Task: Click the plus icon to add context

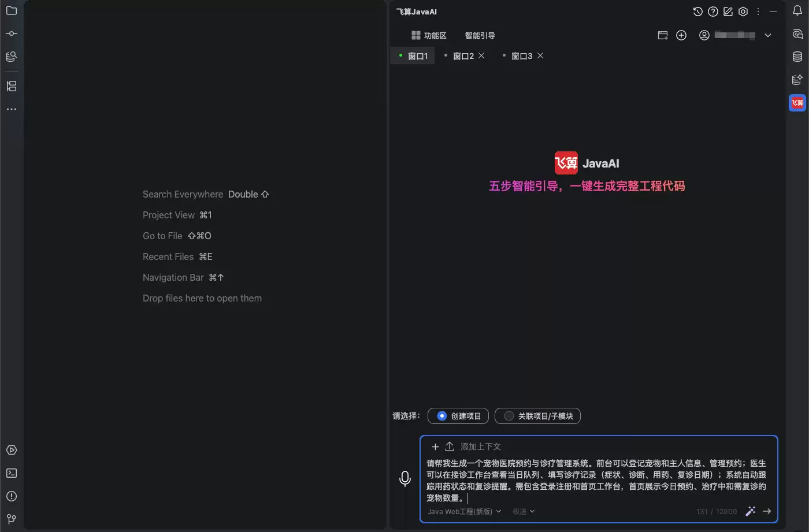Action: coord(436,447)
